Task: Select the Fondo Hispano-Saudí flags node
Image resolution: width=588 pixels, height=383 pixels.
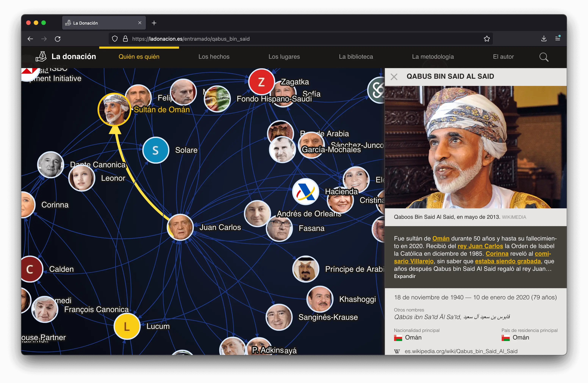Action: 217,99
